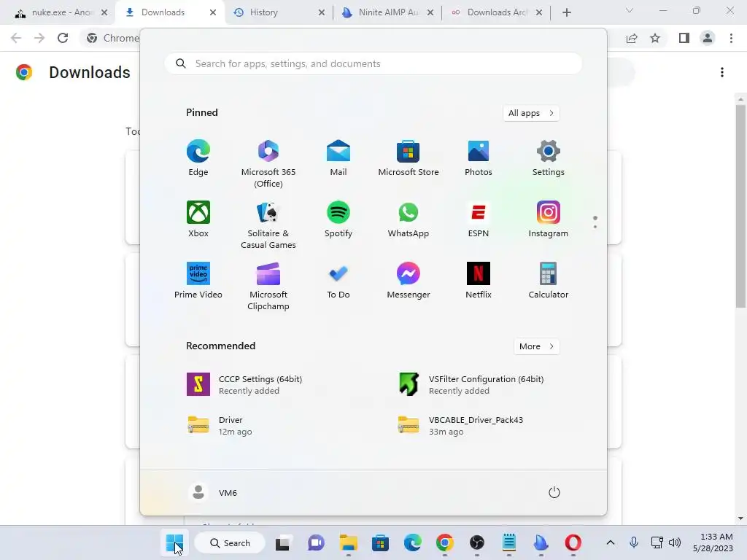Image resolution: width=747 pixels, height=560 pixels.
Task: Focus the Start menu search box
Action: (373, 63)
